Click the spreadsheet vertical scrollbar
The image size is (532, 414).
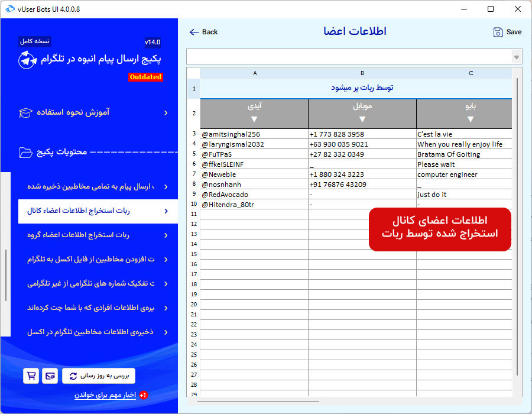pos(517,227)
